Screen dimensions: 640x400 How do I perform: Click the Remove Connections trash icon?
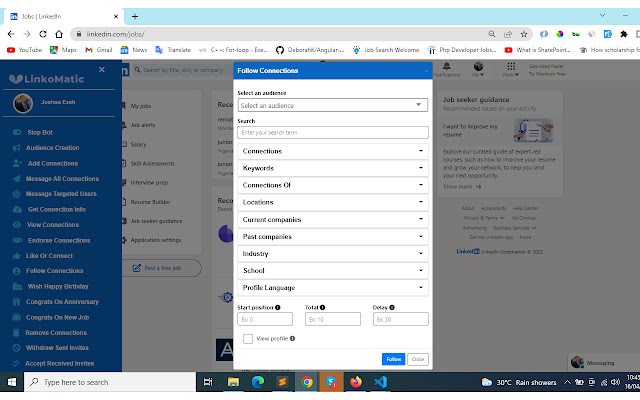pyautogui.click(x=16, y=333)
